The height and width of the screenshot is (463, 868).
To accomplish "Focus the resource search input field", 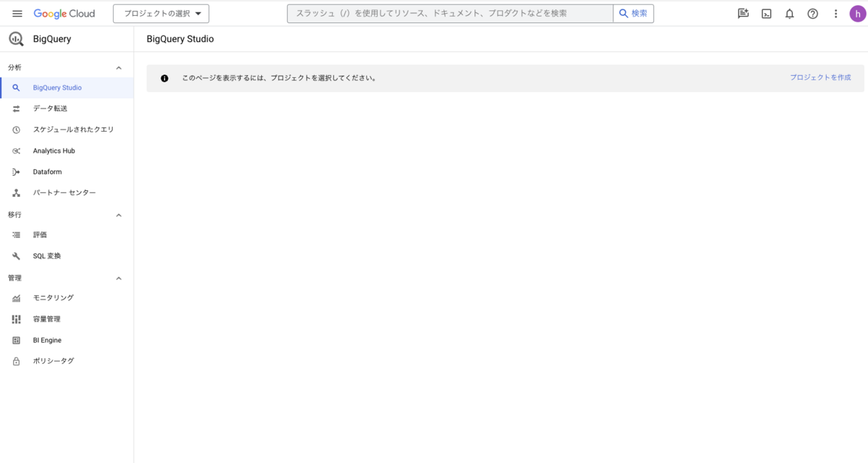I will point(450,14).
